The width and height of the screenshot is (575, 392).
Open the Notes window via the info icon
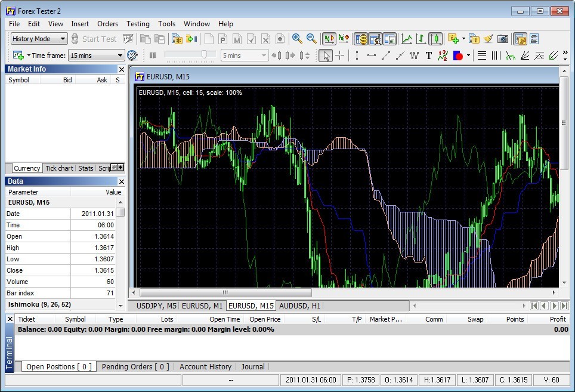pos(475,38)
